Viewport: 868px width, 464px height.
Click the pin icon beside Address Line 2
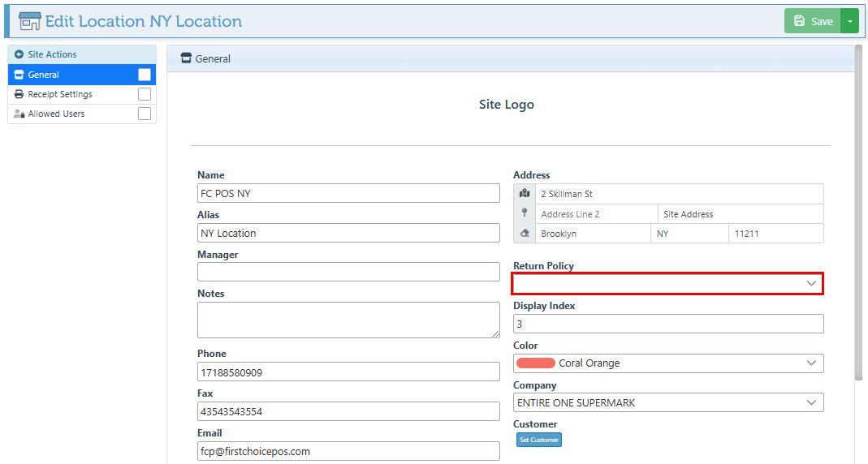525,213
